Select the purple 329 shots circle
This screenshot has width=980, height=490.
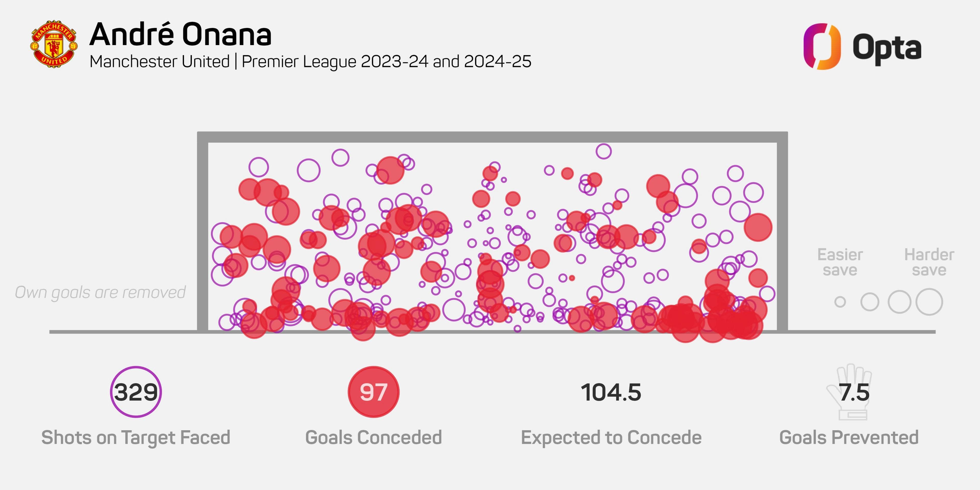136,392
